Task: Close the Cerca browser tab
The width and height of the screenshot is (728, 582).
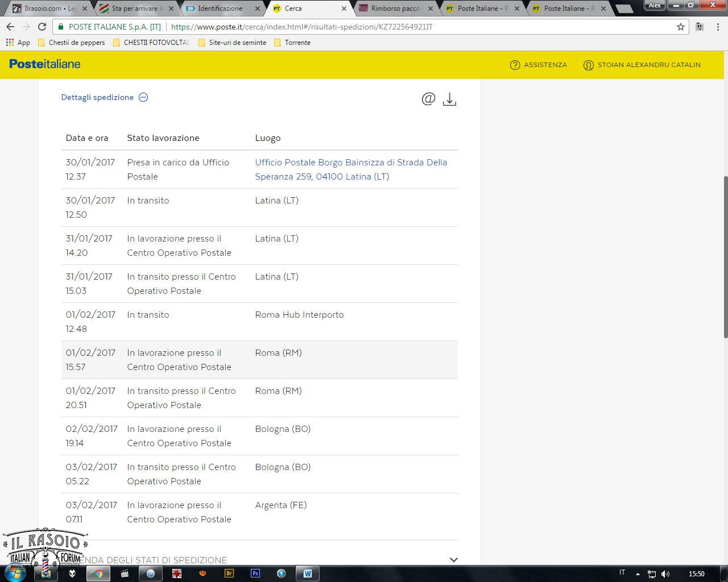Action: 344,9
